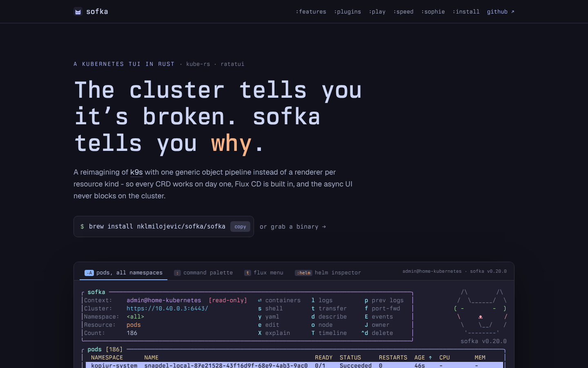
Task: Click the CPU column header
Action: coord(445,357)
